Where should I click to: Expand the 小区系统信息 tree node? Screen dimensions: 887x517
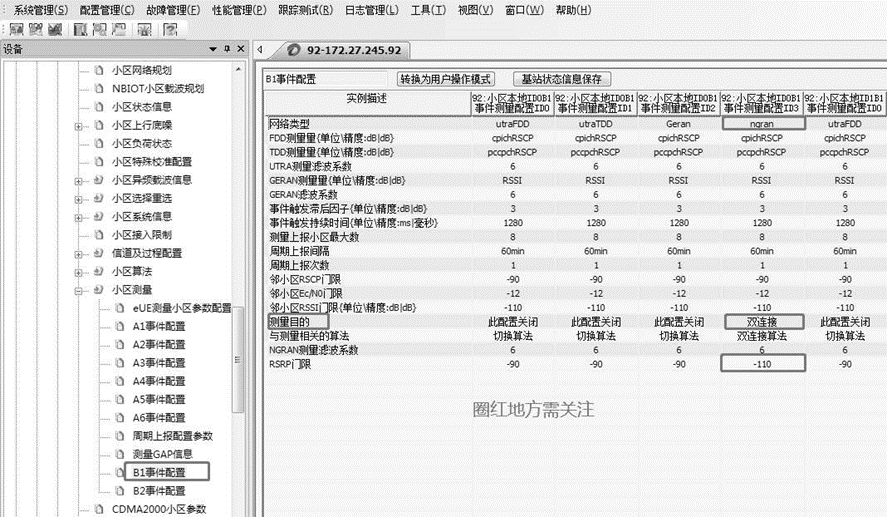[x=79, y=217]
